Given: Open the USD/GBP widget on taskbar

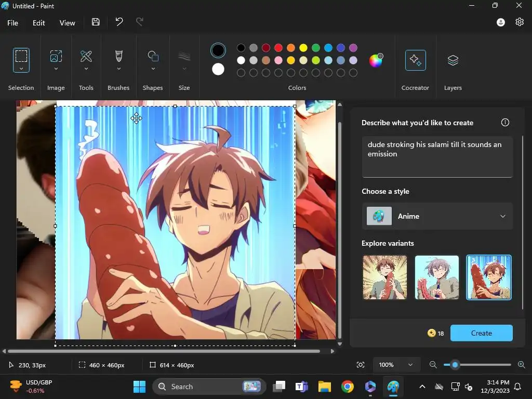Looking at the screenshot, I should point(31,387).
